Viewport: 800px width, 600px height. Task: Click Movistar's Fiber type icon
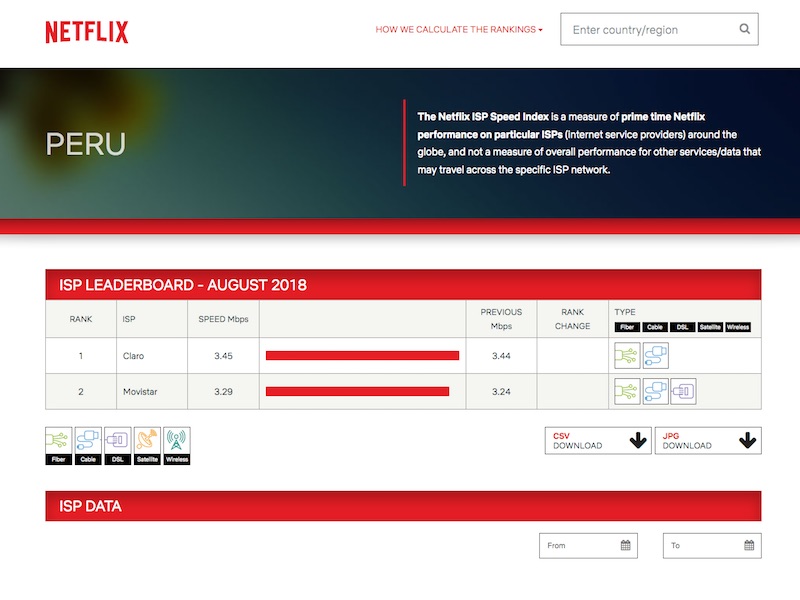click(x=627, y=391)
